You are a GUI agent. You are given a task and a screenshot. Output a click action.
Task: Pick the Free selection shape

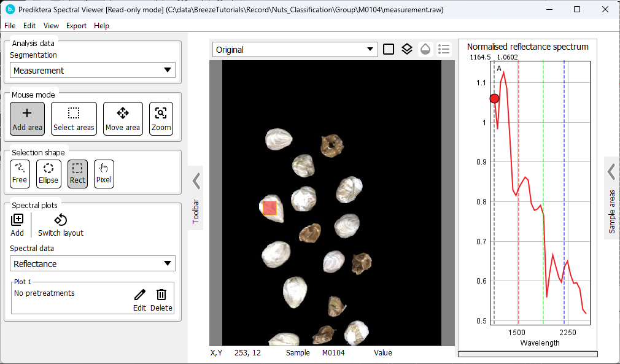20,174
